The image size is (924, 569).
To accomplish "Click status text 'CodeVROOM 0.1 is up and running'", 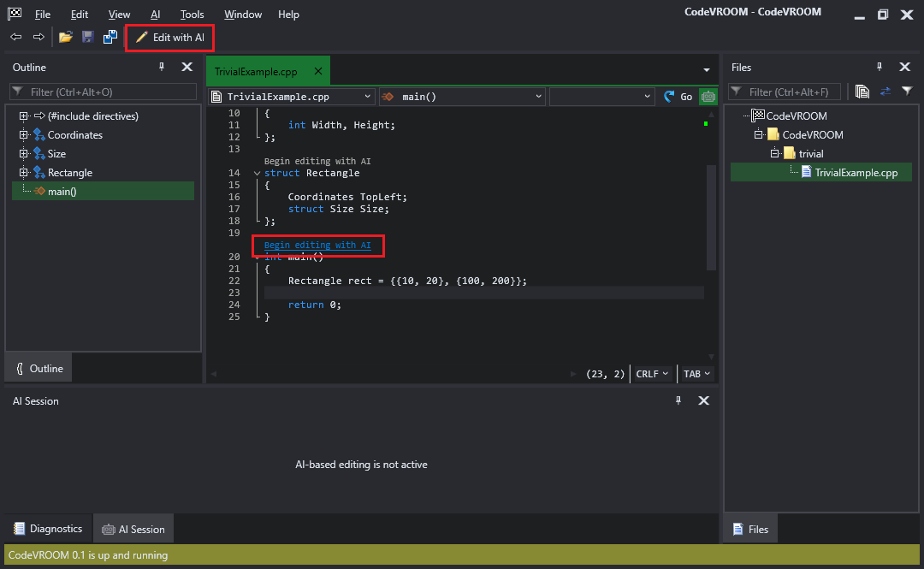I will 88,554.
